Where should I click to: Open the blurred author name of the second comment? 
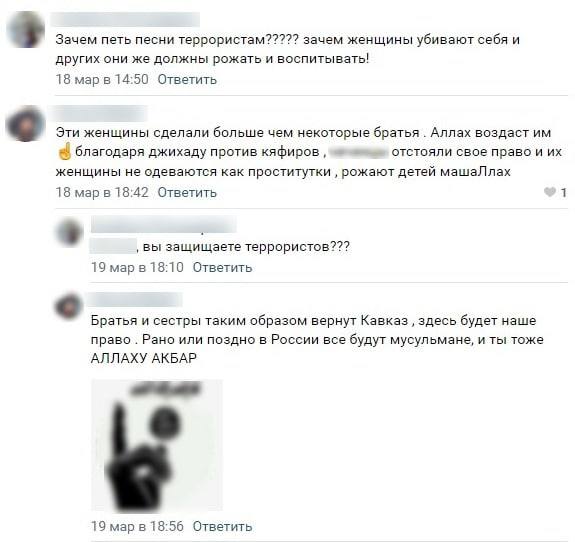(x=99, y=113)
